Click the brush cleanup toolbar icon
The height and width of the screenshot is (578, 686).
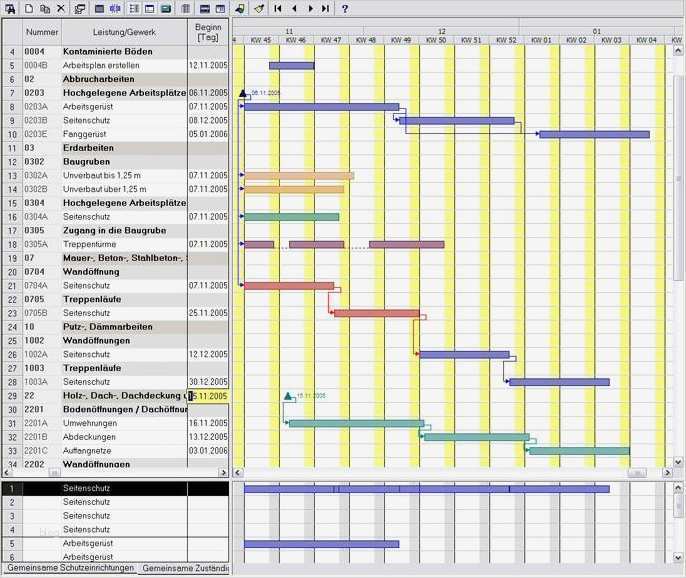point(259,8)
